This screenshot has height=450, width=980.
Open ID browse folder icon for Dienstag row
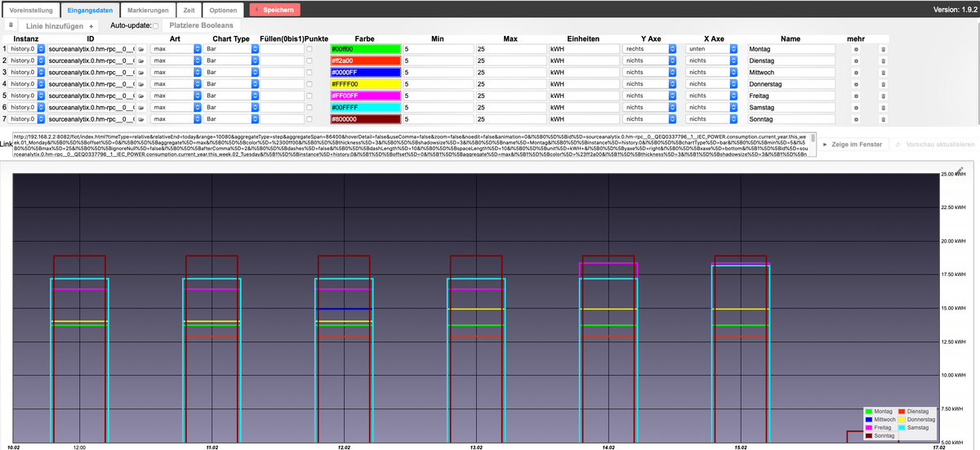[x=140, y=60]
